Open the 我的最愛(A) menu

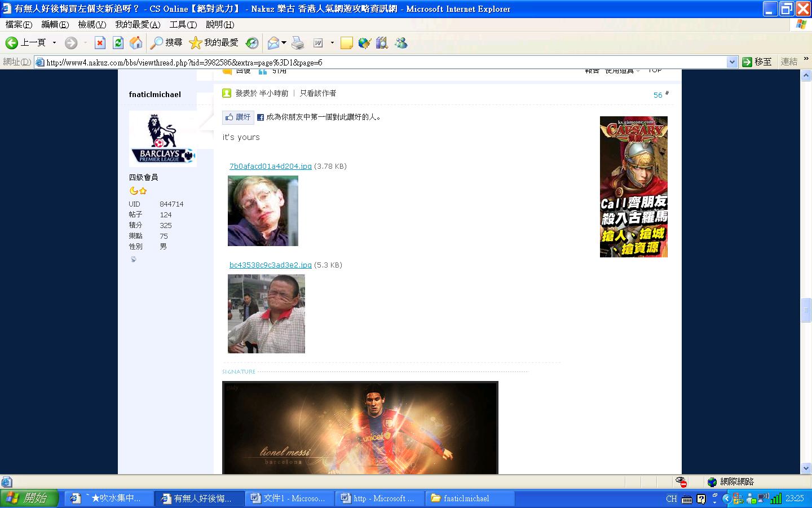(x=138, y=25)
